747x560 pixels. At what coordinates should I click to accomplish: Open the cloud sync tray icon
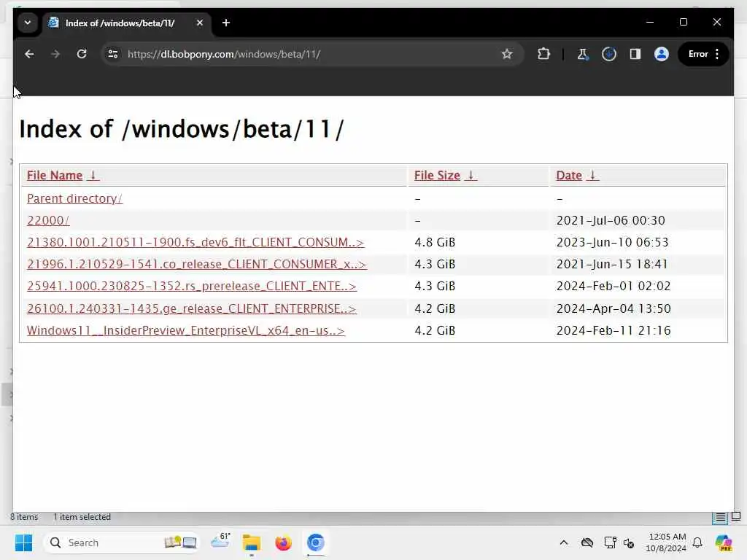coord(587,542)
